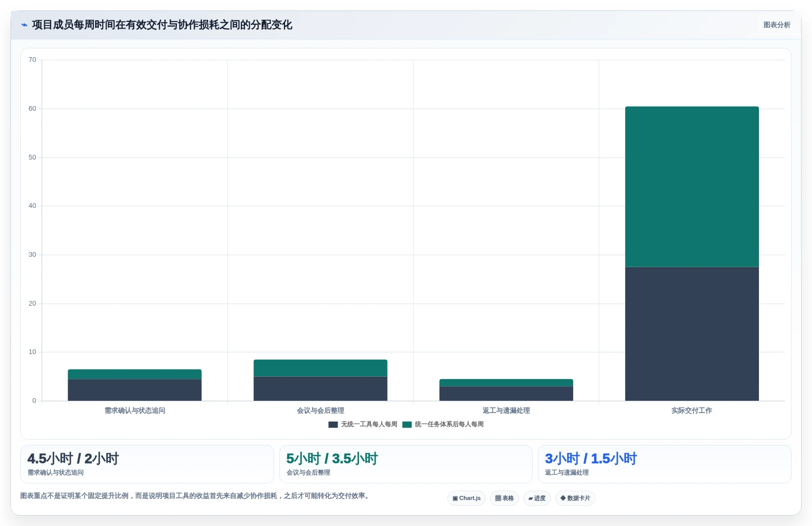Image resolution: width=812 pixels, height=526 pixels.
Task: Click the 会议与会后整理 caption under 5小时 card
Action: (x=308, y=472)
